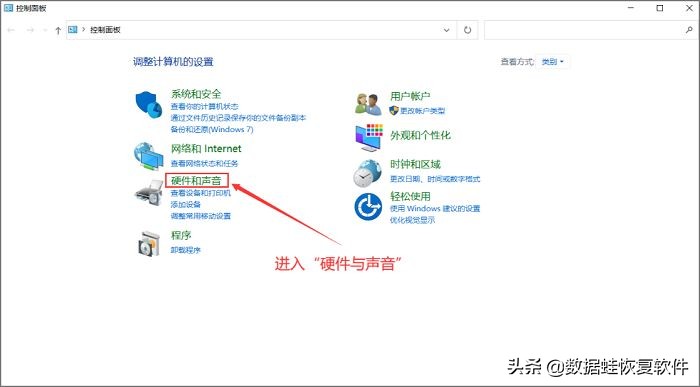Click 添加设备 link
The image size is (700, 387).
click(x=186, y=204)
